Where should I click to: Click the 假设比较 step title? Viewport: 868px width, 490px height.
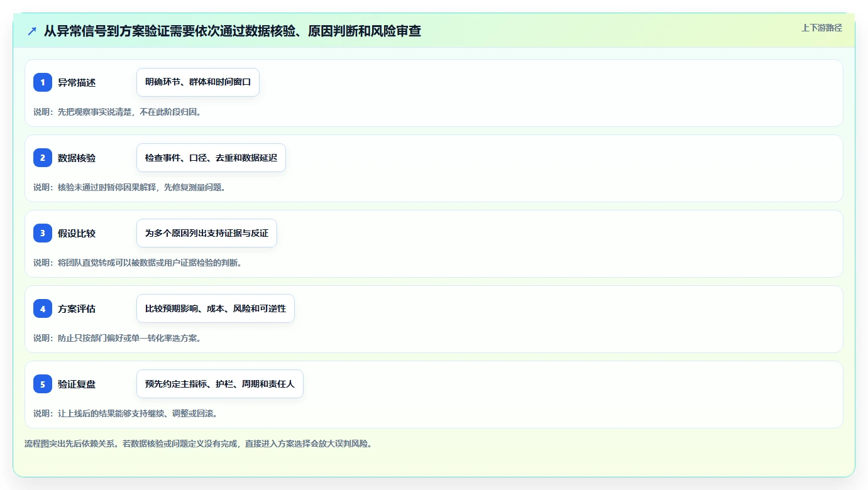[x=77, y=233]
